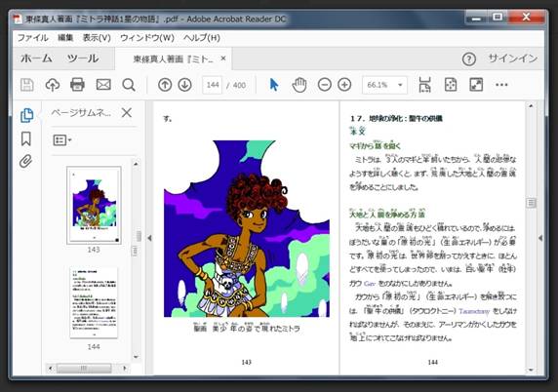This screenshot has width=558, height=392.
Task: Open the 編集 menu
Action: point(65,38)
